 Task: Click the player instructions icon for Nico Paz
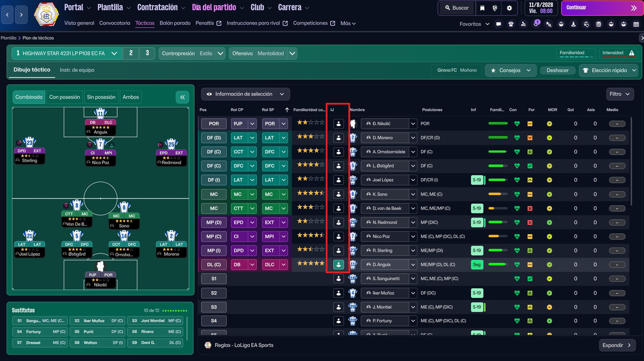click(x=339, y=236)
